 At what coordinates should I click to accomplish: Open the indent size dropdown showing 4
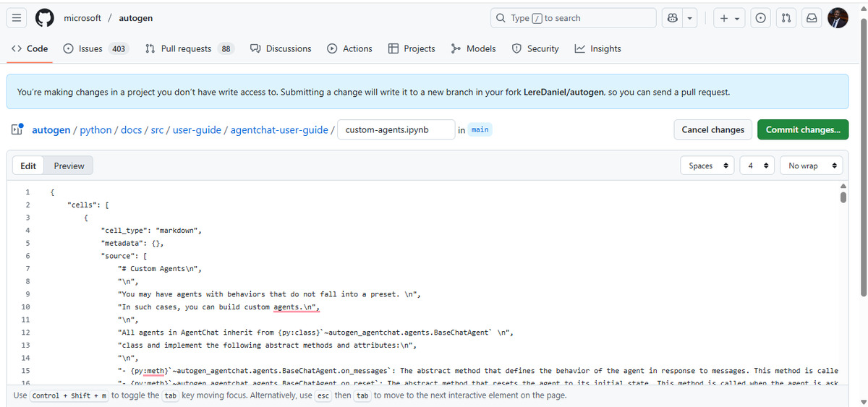point(757,166)
